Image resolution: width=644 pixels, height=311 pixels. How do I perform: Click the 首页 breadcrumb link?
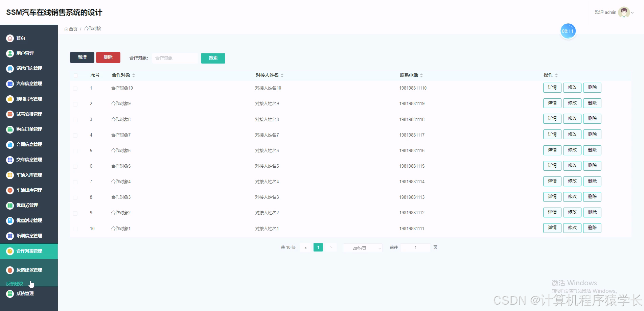(x=73, y=29)
